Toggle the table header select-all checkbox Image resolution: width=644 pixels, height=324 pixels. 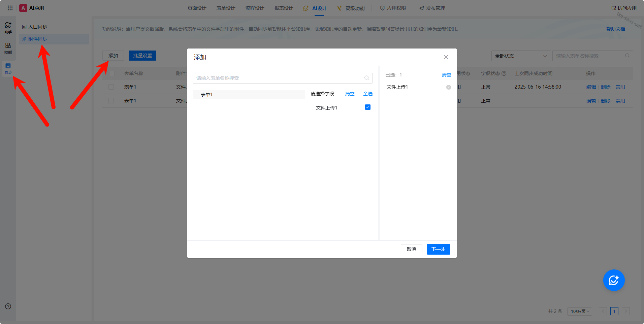pyautogui.click(x=112, y=73)
